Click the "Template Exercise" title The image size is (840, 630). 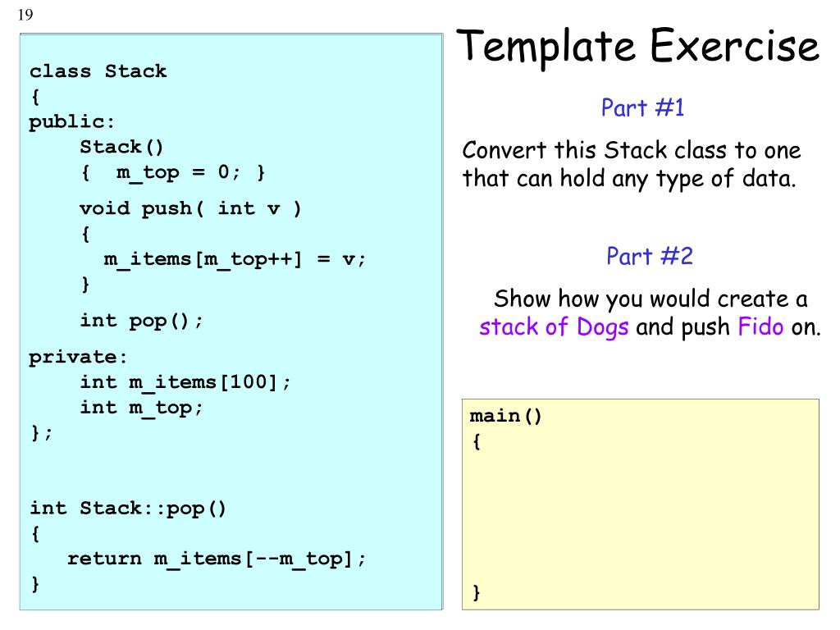(x=637, y=47)
